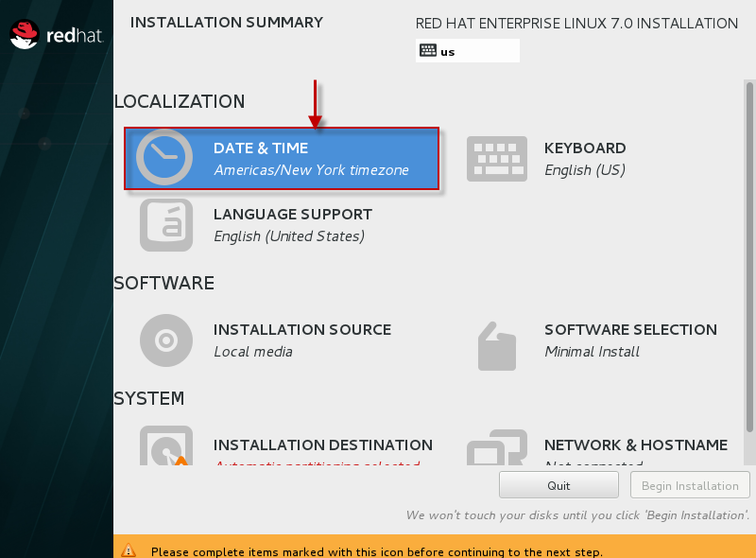Click the Installation Source disc icon
Screen dimensions: 756x558
[x=166, y=340]
